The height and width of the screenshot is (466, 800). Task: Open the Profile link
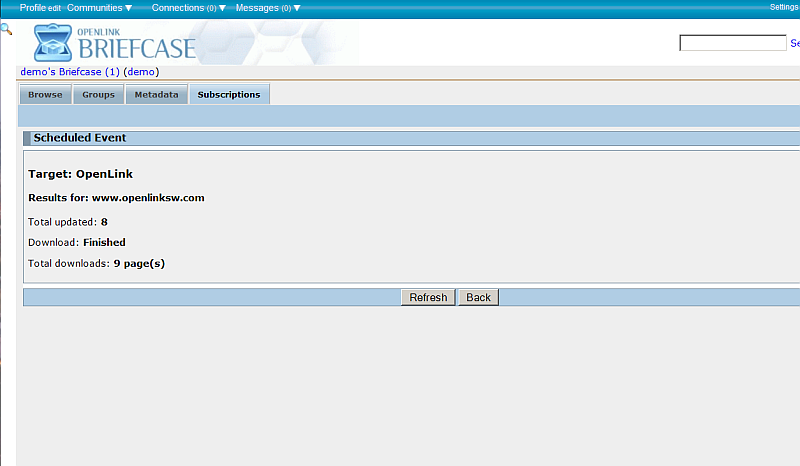click(33, 8)
